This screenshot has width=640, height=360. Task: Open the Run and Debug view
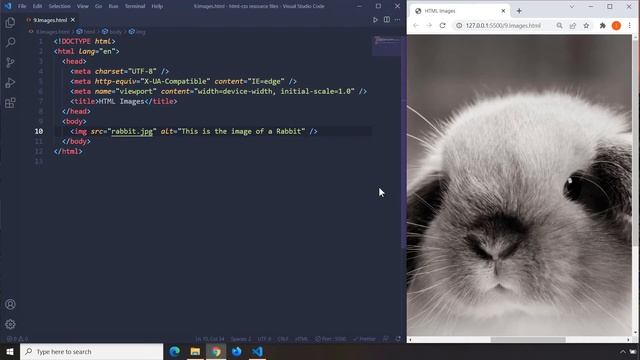click(x=10, y=82)
